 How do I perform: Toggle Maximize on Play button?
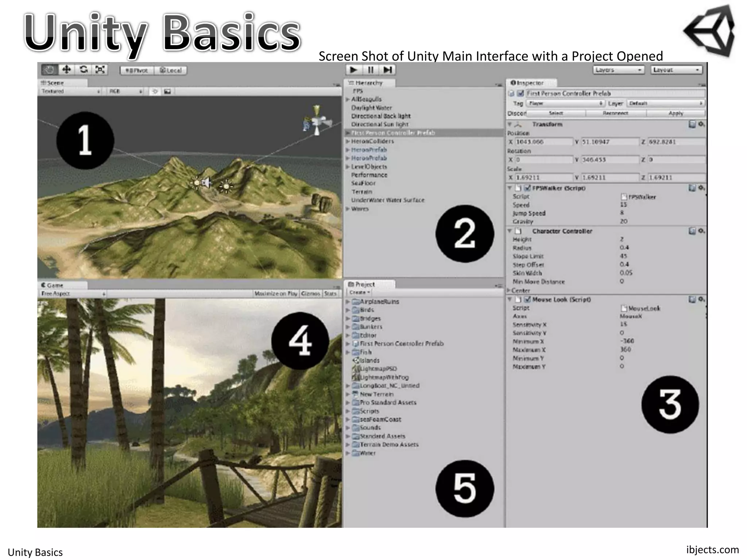[276, 294]
